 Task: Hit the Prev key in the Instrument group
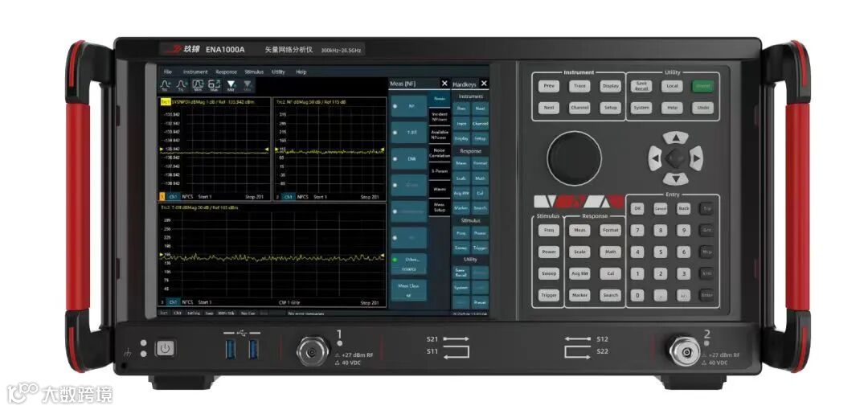[549, 87]
